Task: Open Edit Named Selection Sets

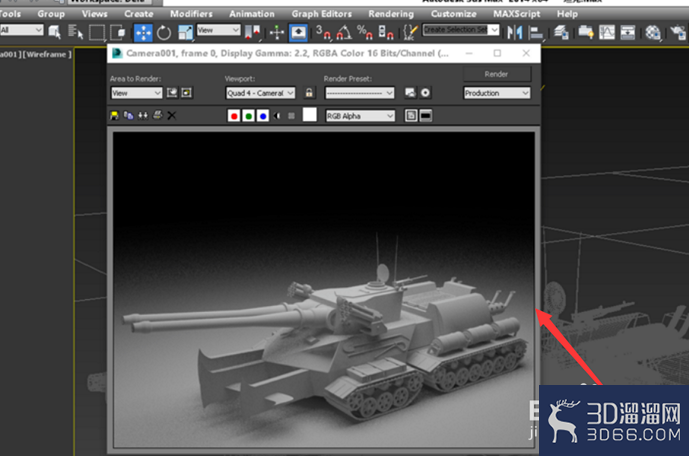Action: pyautogui.click(x=410, y=32)
